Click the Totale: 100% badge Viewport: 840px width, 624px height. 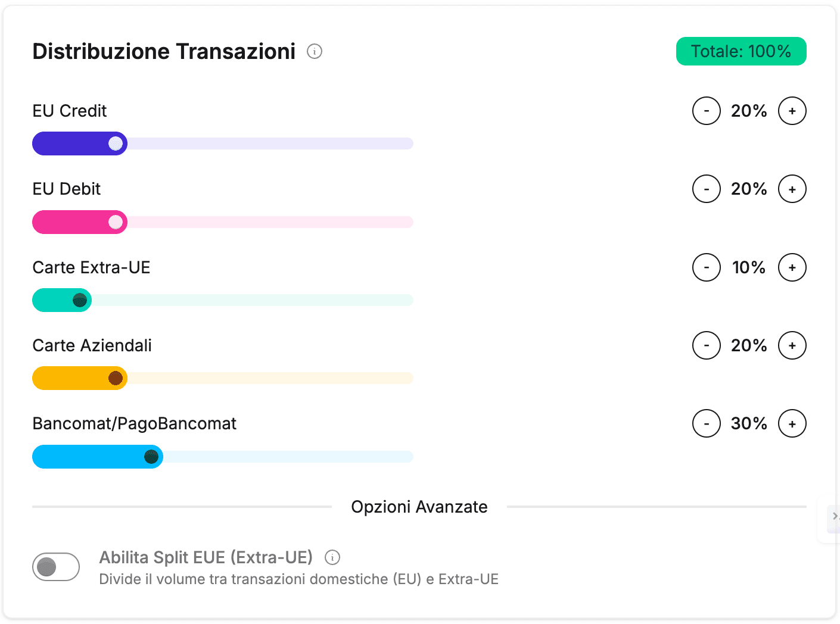coord(741,51)
